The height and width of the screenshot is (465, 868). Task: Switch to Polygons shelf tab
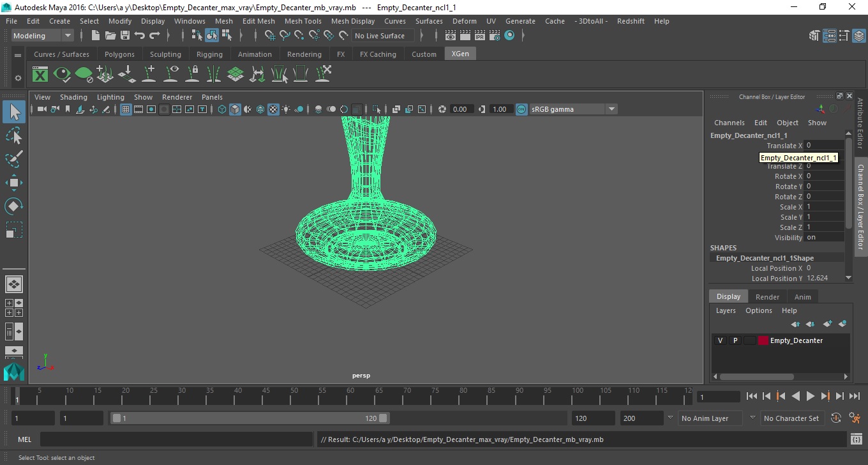click(119, 54)
